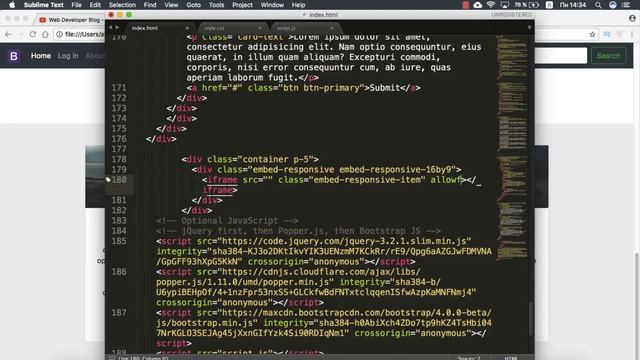Click the menu bar clock showing 14:34
Screen dimensions: 640x360
tap(573, 5)
